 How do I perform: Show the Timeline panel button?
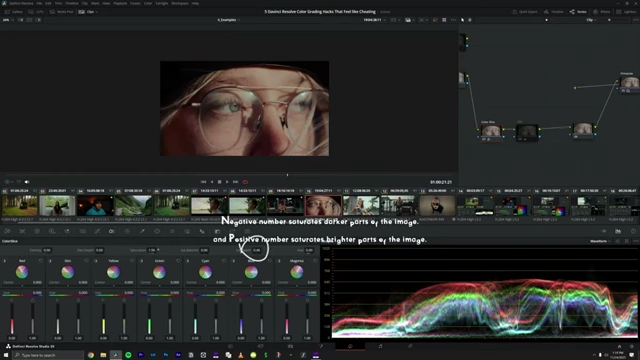click(554, 12)
